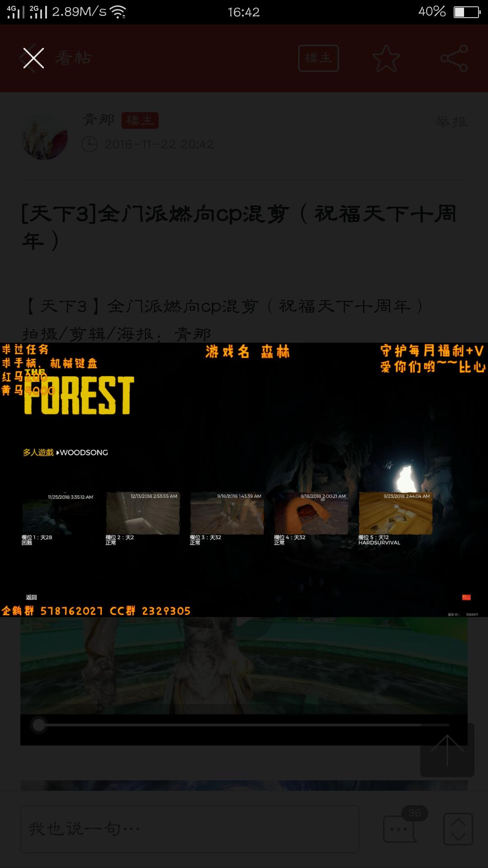Image resolution: width=488 pixels, height=868 pixels.
Task: Tap the 16:42 clock in status bar
Action: pos(244,12)
